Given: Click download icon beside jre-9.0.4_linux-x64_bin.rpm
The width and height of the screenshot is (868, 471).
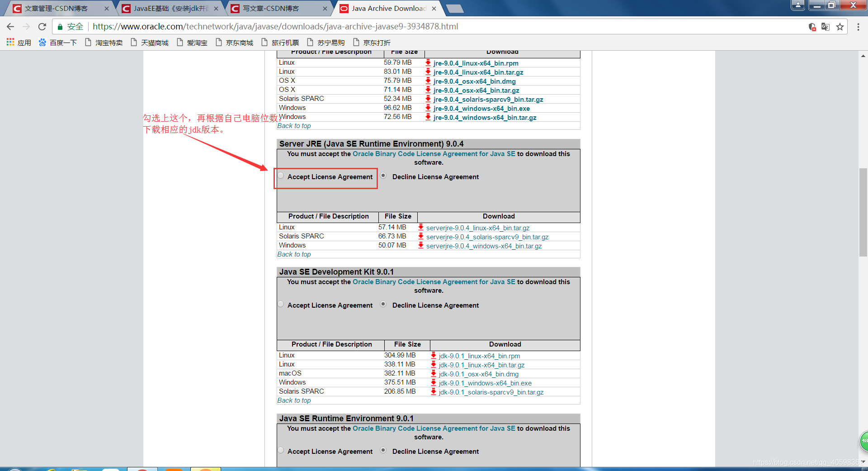Looking at the screenshot, I should coord(428,62).
